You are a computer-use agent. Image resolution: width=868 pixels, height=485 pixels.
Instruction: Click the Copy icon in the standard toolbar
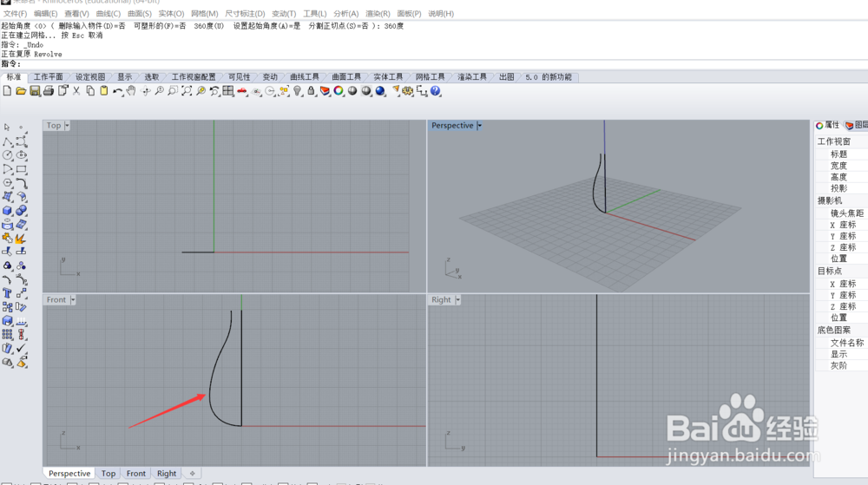pos(90,91)
